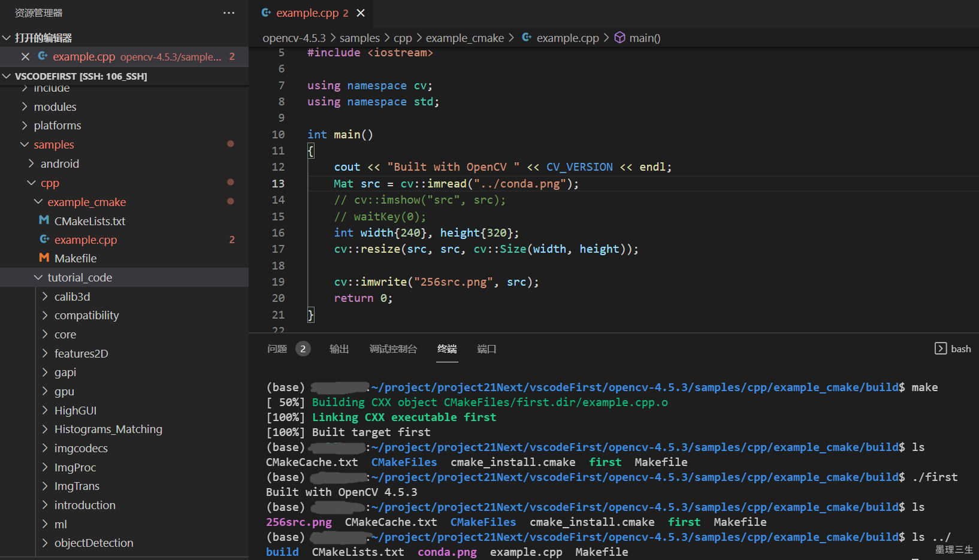Viewport: 979px width, 560px height.
Task: Click the bash terminal shell icon
Action: click(x=941, y=349)
